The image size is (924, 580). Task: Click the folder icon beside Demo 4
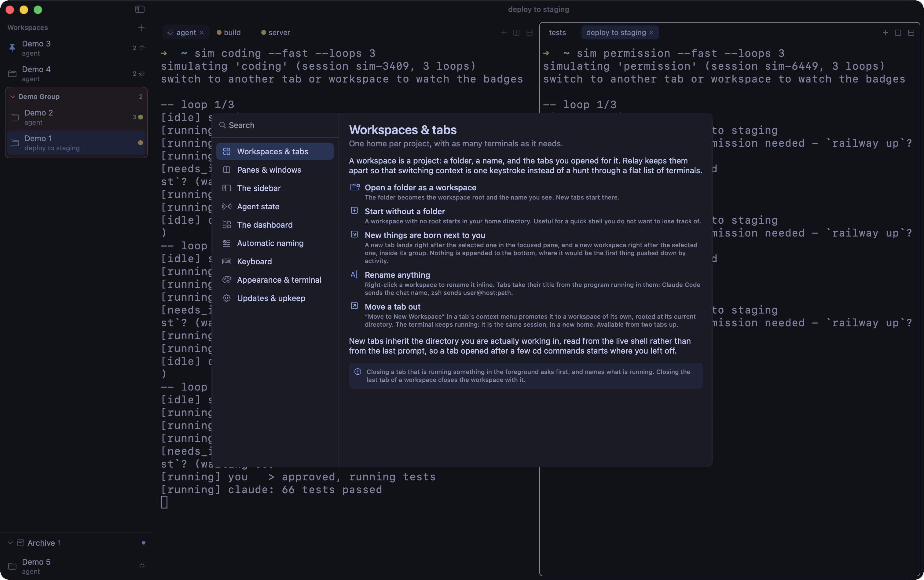tap(12, 74)
